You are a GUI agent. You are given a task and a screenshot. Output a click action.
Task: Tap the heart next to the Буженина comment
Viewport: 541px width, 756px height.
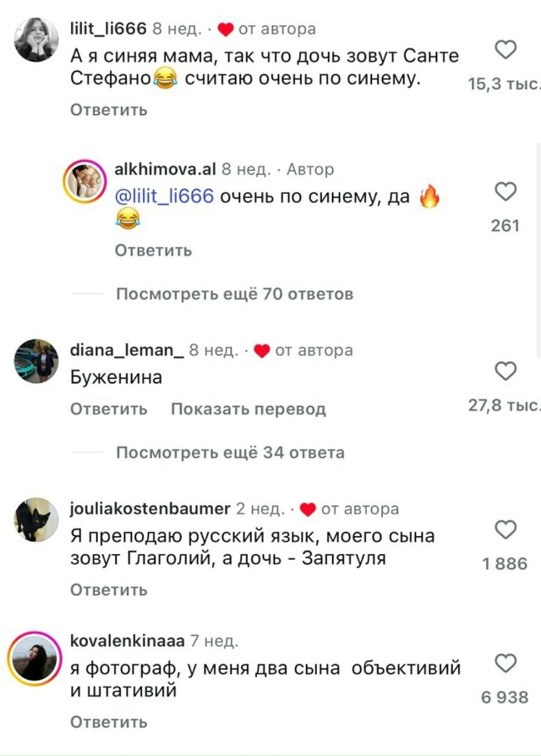(x=505, y=370)
